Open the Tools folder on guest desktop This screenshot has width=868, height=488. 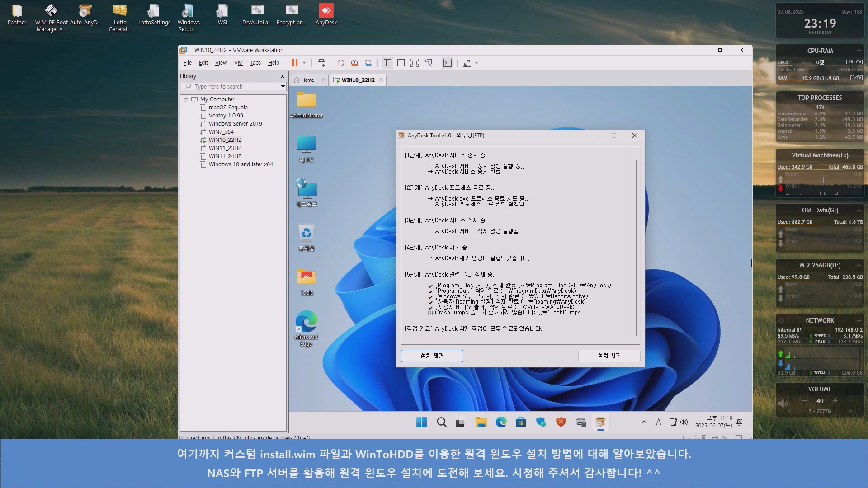click(x=307, y=282)
